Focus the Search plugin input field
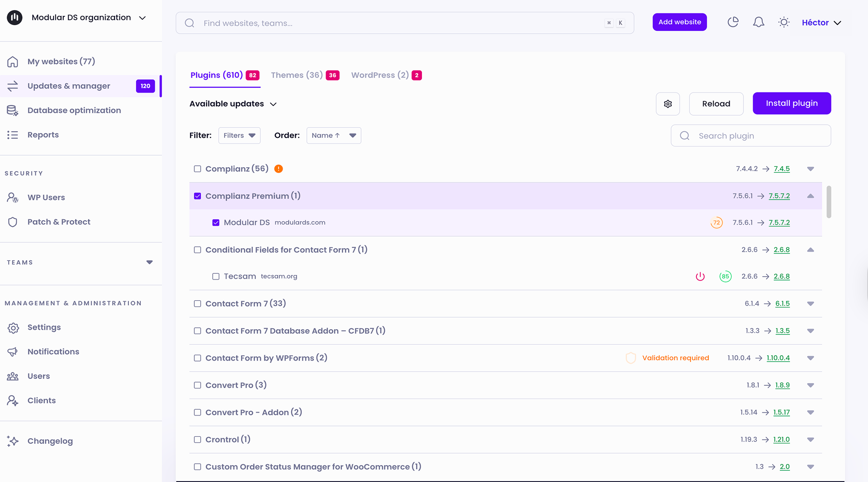Image resolution: width=868 pixels, height=482 pixels. tap(751, 136)
